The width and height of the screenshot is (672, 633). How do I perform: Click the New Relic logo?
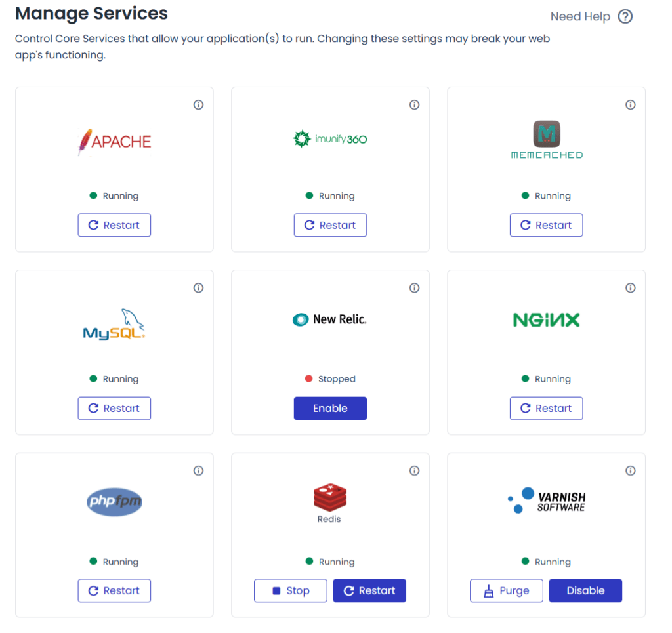pyautogui.click(x=329, y=319)
